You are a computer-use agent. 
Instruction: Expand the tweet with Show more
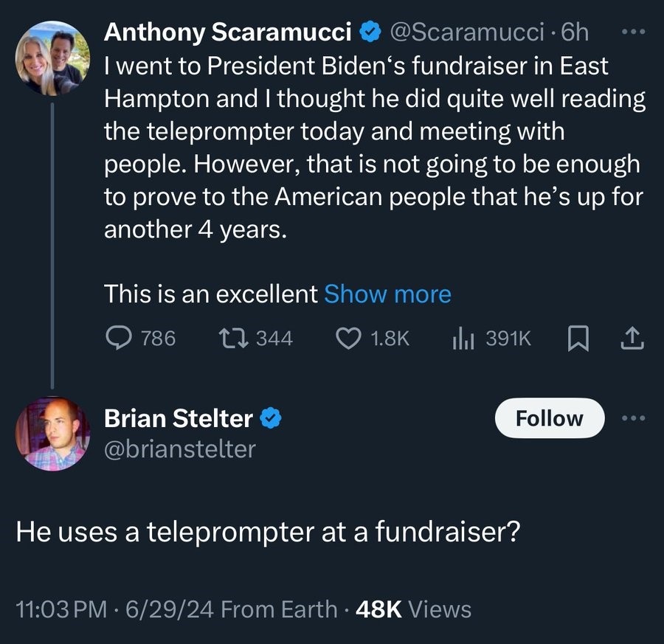(387, 294)
